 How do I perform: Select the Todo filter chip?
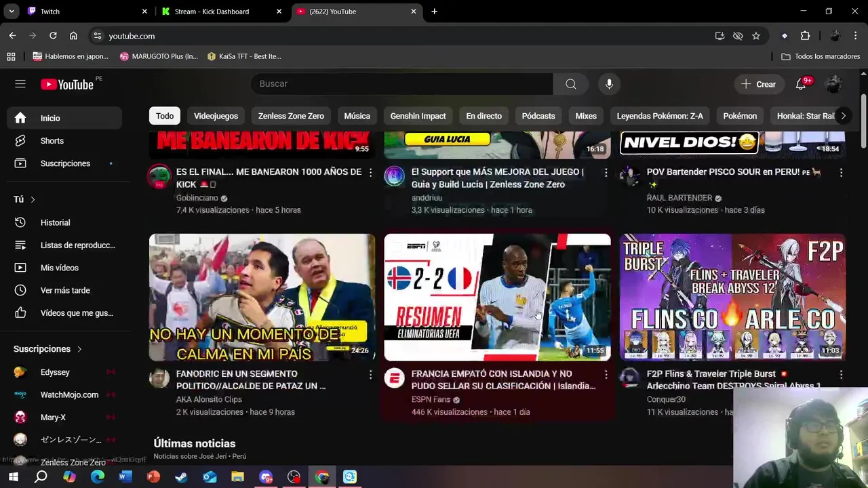(x=165, y=116)
